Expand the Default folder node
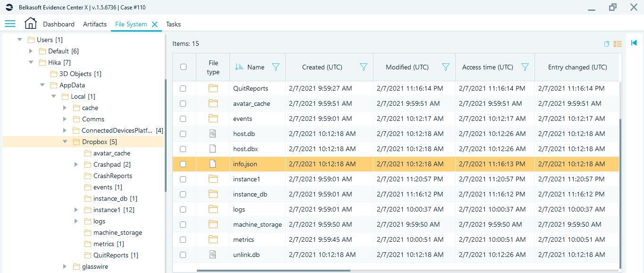Image resolution: width=644 pixels, height=273 pixels. pos(31,51)
